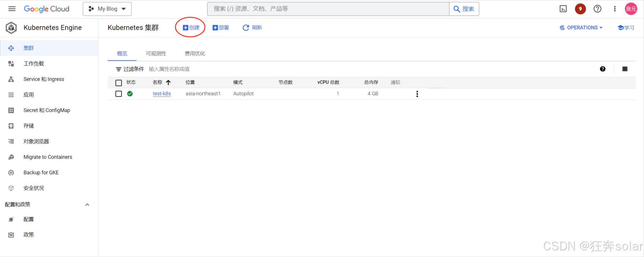Switch to the 概览 tab
644x257 pixels.
122,53
